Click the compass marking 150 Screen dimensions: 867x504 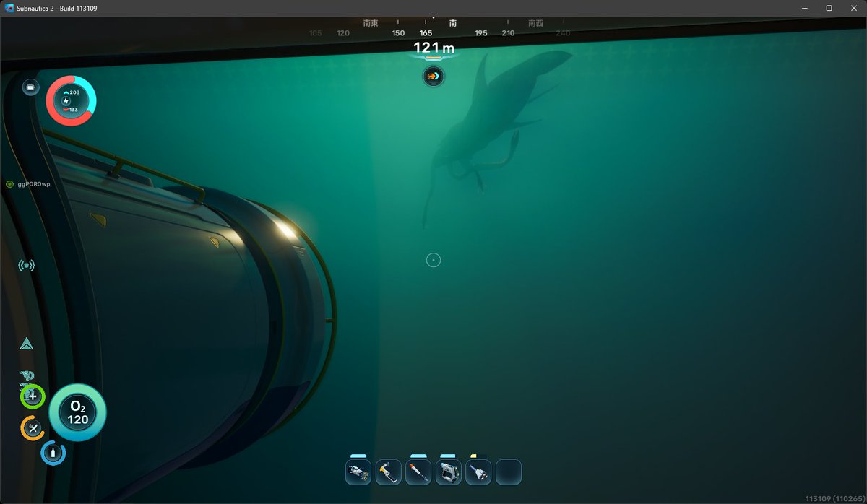click(x=398, y=33)
